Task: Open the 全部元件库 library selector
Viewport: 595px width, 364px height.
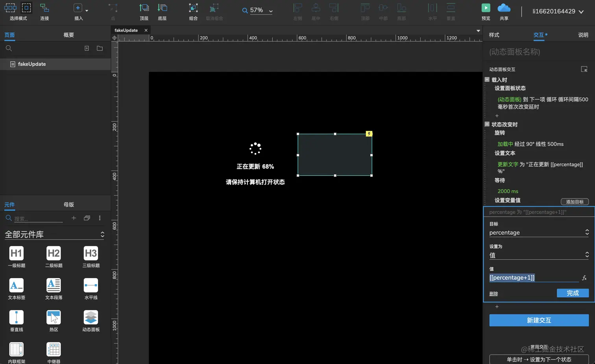Action: pos(55,235)
